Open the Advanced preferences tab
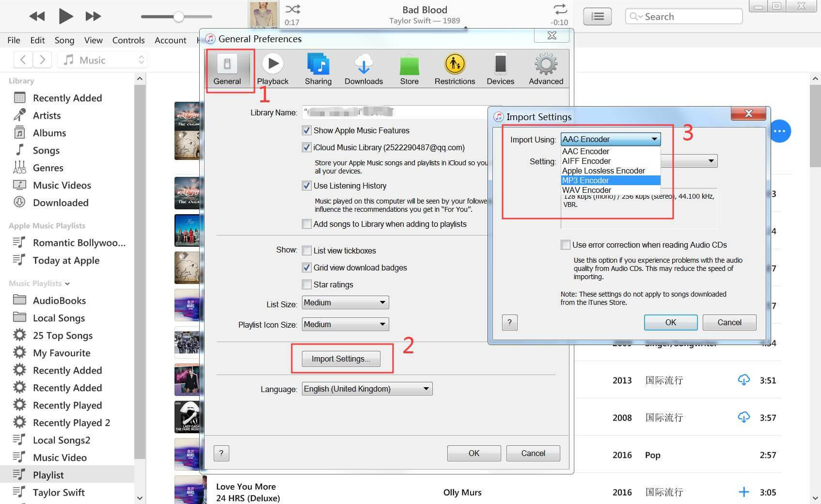This screenshot has width=821, height=504. coord(546,69)
